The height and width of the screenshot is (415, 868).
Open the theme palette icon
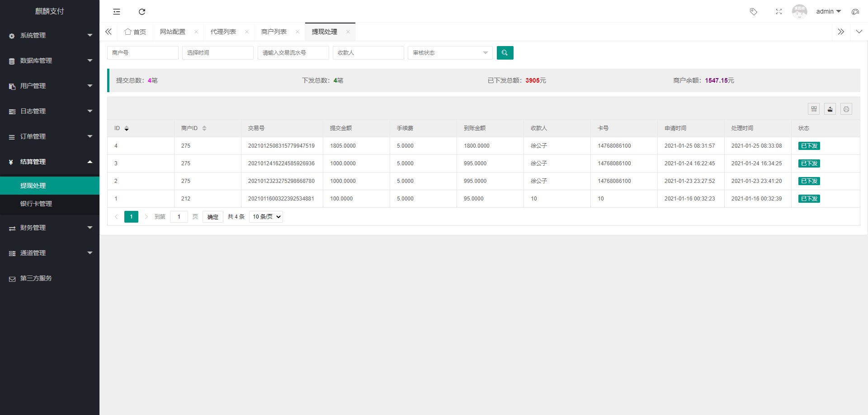point(855,12)
